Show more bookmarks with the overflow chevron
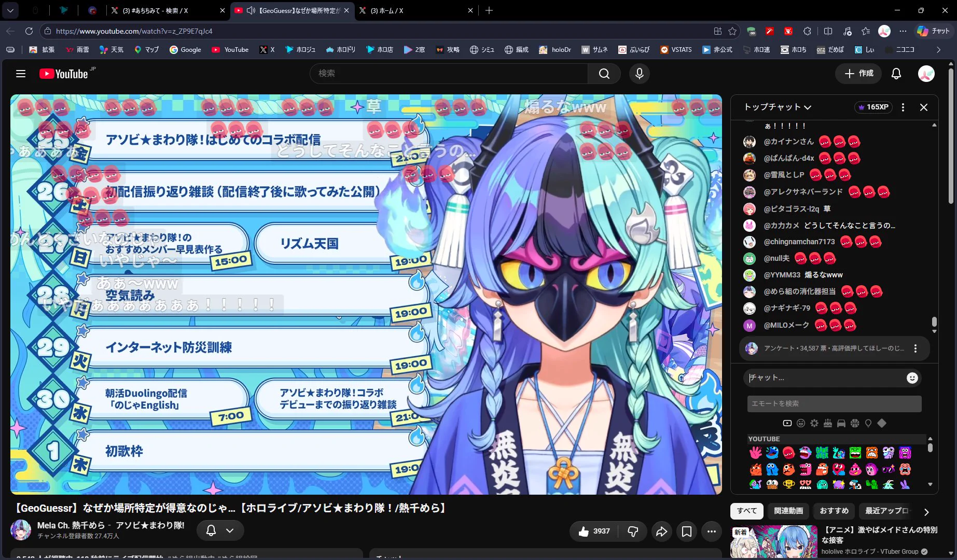The width and height of the screenshot is (957, 560). [938, 50]
